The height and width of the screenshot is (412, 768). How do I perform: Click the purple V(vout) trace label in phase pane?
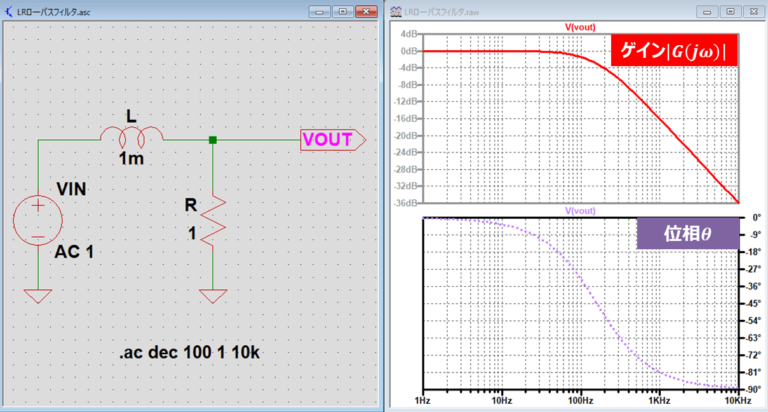point(580,211)
